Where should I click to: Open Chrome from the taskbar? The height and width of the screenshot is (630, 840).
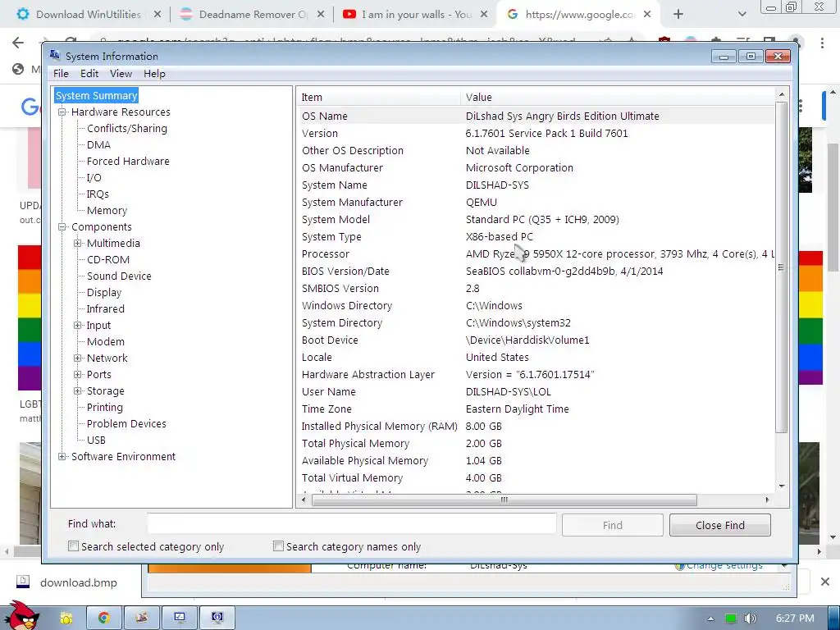pyautogui.click(x=104, y=618)
